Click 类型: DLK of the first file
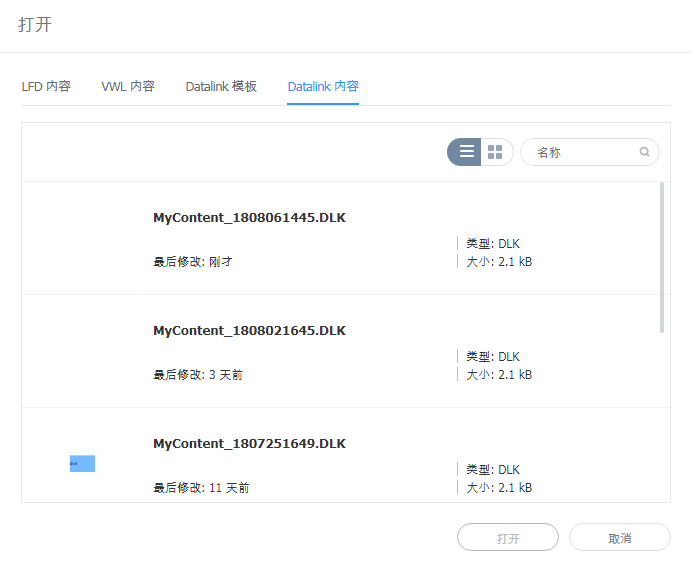The width and height of the screenshot is (692, 568). pos(493,244)
